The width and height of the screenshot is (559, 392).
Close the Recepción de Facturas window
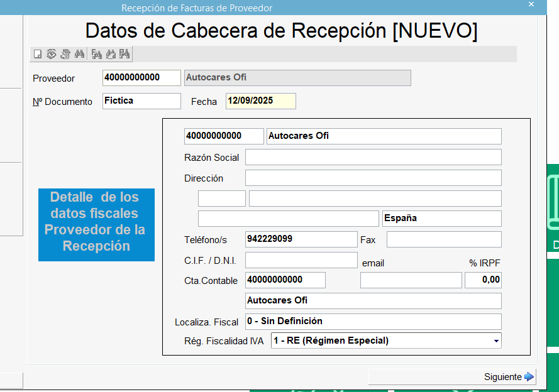tap(531, 5)
